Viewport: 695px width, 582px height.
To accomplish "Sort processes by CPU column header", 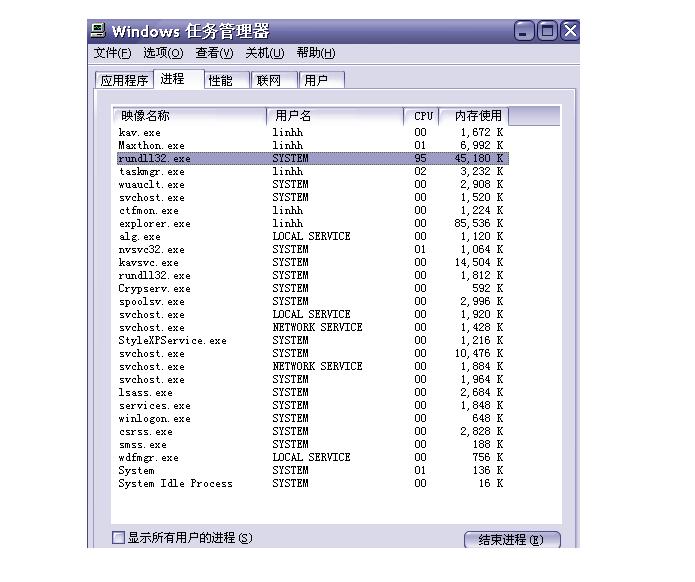I will tap(421, 116).
